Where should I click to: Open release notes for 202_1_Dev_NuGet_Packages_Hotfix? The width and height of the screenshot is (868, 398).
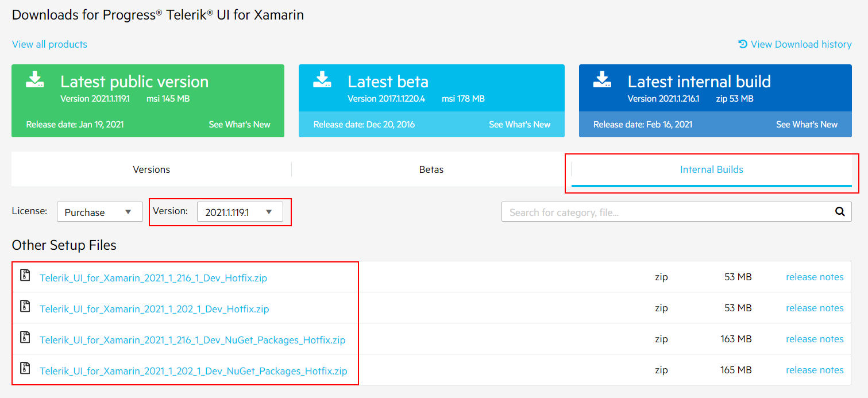(815, 370)
